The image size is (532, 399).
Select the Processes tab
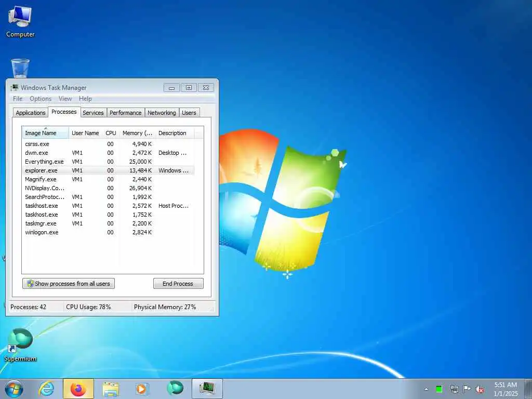pos(64,112)
